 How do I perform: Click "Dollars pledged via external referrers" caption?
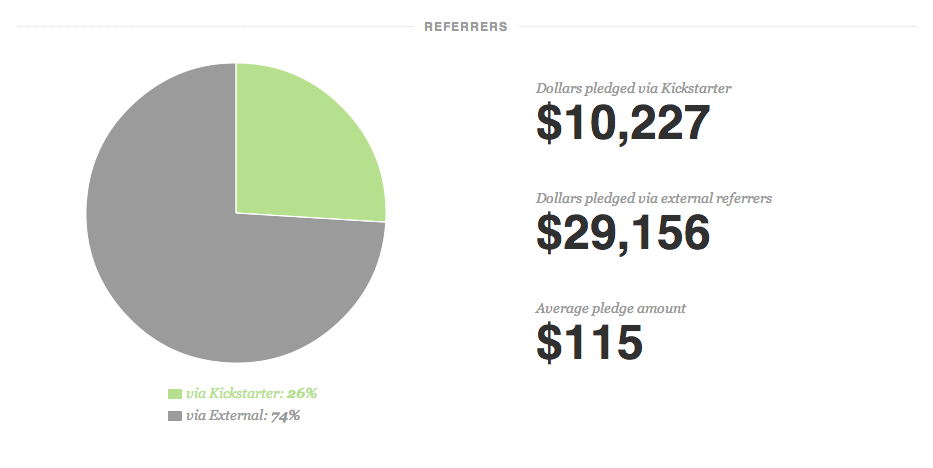(x=654, y=198)
